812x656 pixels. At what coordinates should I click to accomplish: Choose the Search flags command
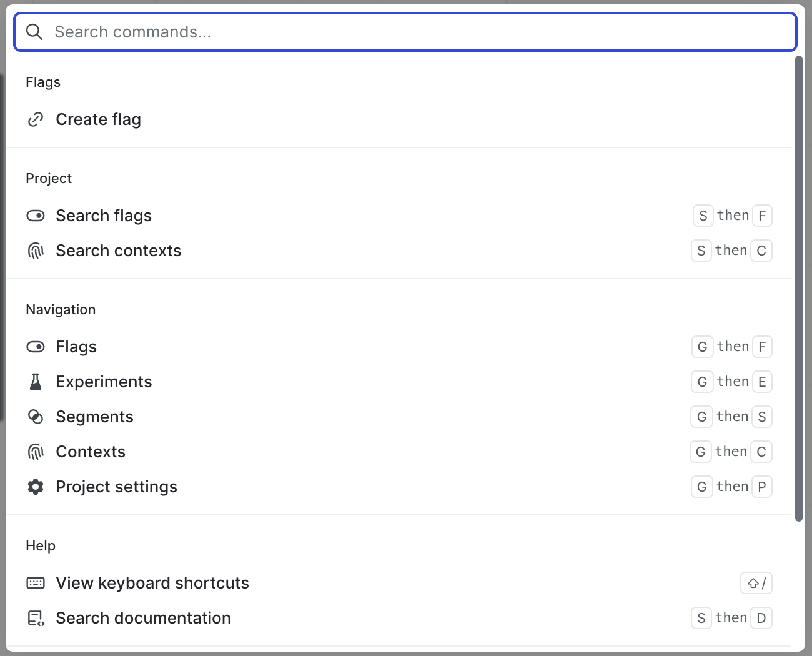click(x=104, y=215)
